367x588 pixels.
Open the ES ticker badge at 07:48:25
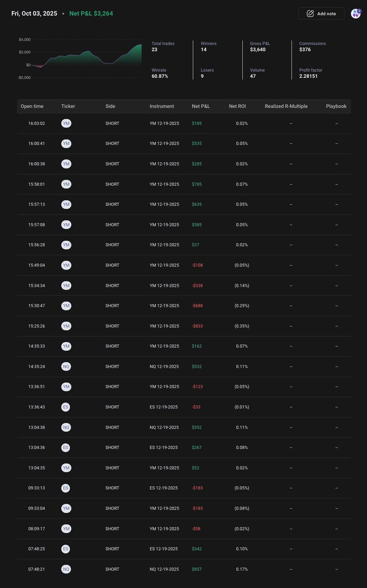point(66,549)
